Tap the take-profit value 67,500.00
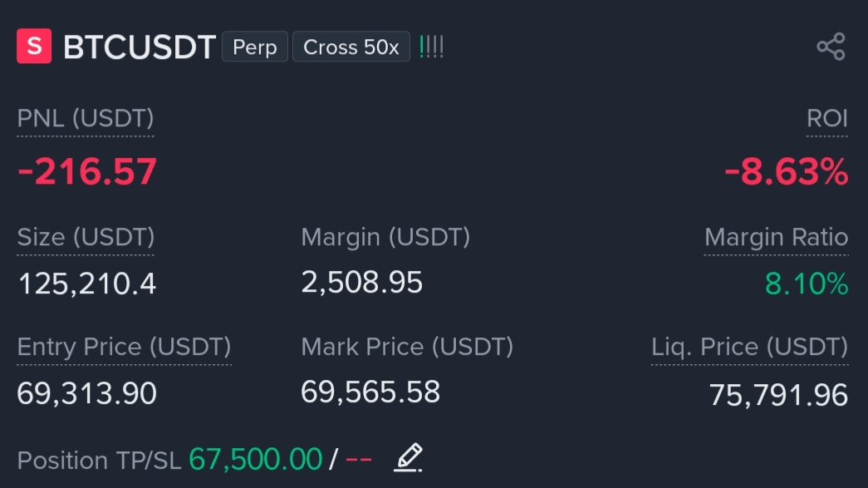The width and height of the screenshot is (868, 488). (255, 459)
